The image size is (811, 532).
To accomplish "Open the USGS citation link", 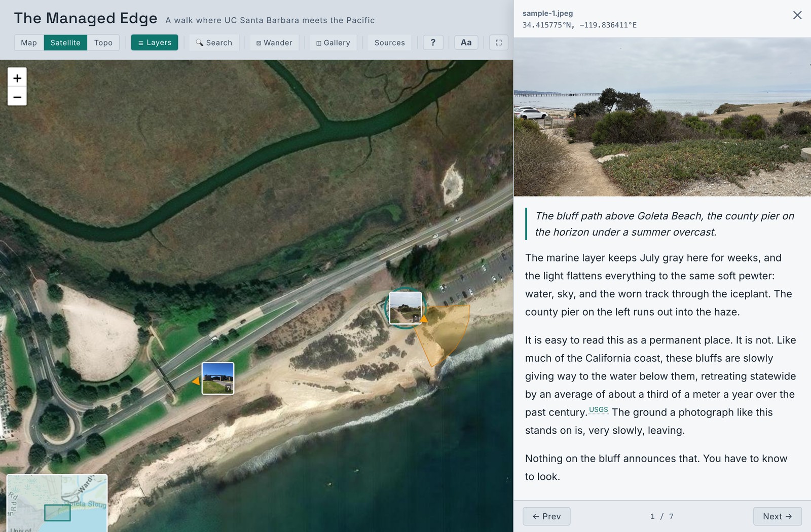I will tap(599, 410).
